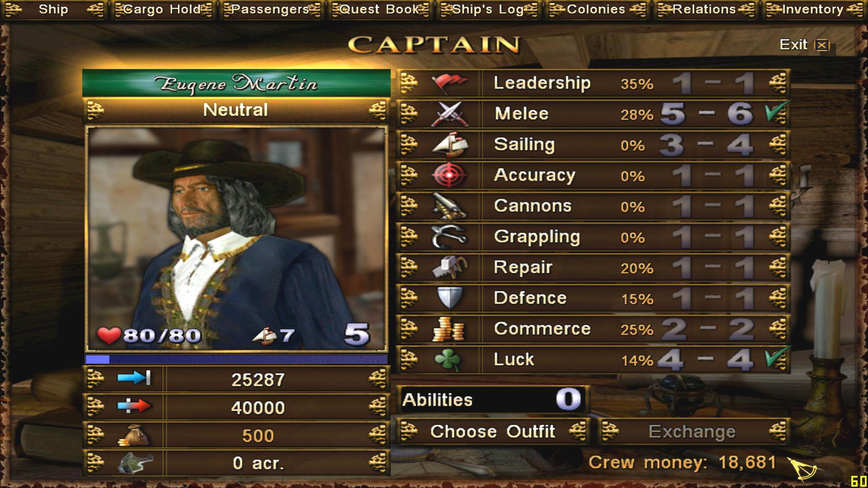Toggle the Melee skill checkmark
Image resolution: width=868 pixels, height=488 pixels.
coord(777,112)
